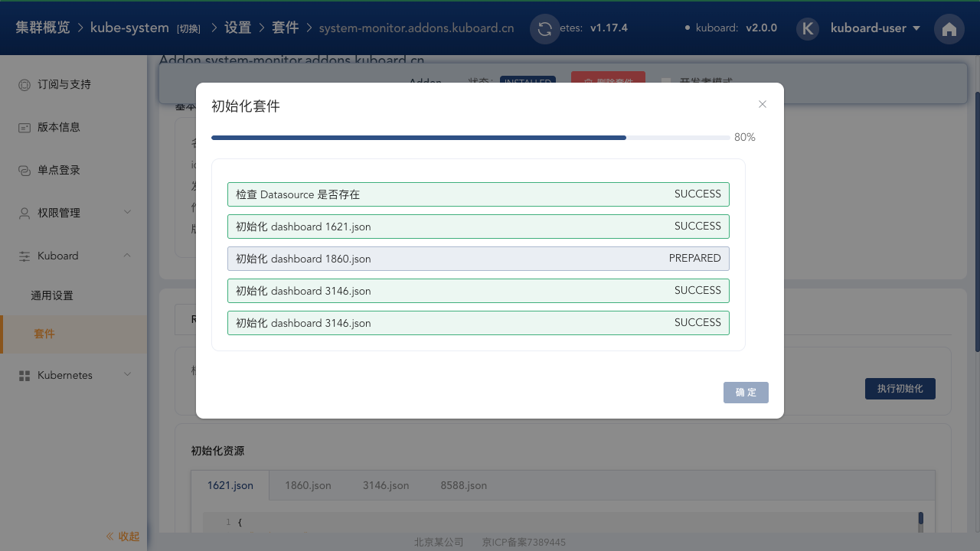
Task: Open 单点登录 in the sidebar
Action: [59, 170]
